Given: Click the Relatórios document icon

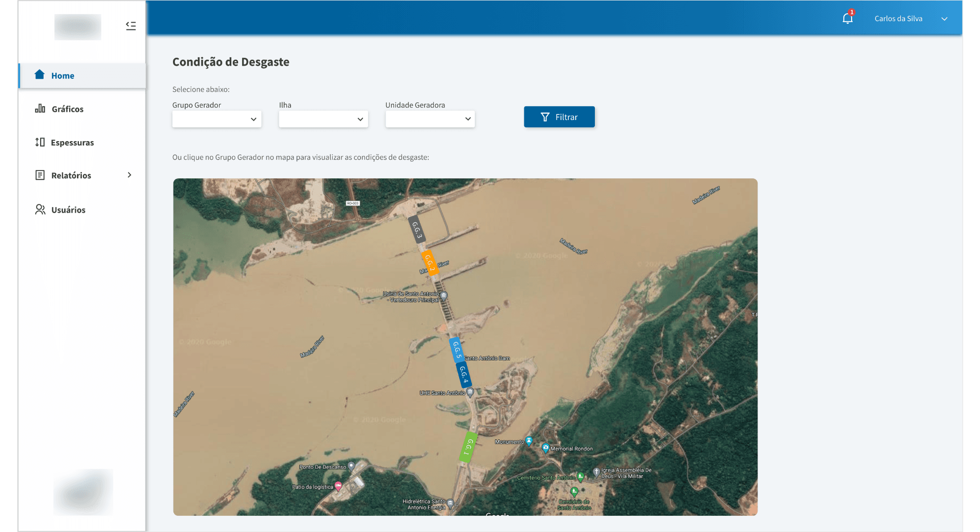Looking at the screenshot, I should pos(40,175).
